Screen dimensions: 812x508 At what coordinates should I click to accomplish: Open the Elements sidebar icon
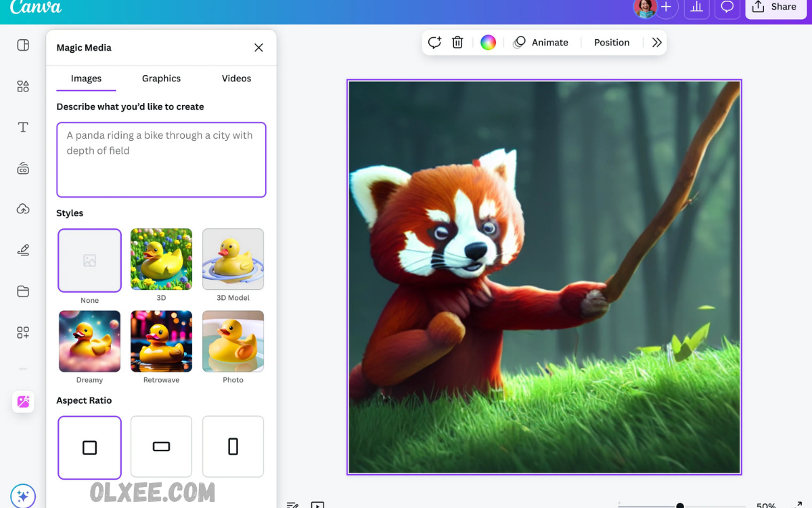coord(23,86)
